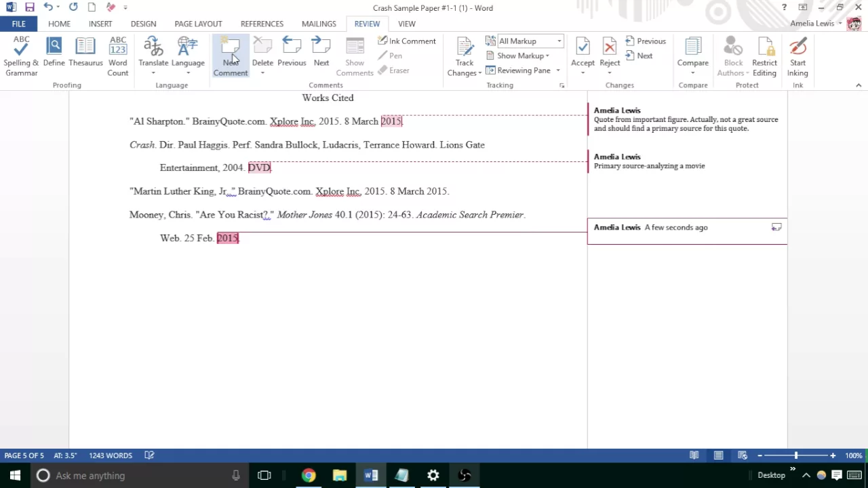This screenshot has height=488, width=868.
Task: Switch to the VIEW tab
Action: click(407, 24)
